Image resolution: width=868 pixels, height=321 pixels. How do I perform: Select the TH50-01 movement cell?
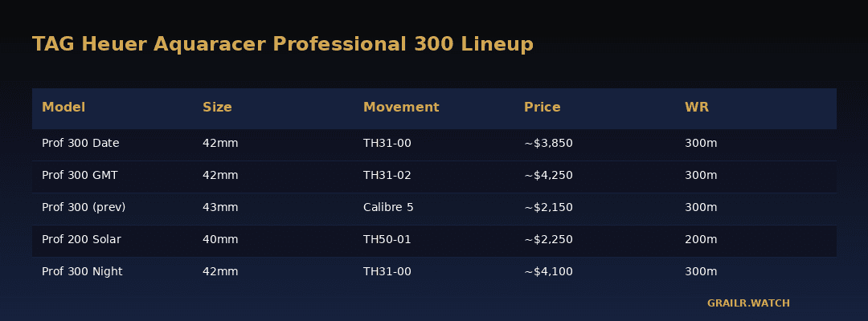387,239
